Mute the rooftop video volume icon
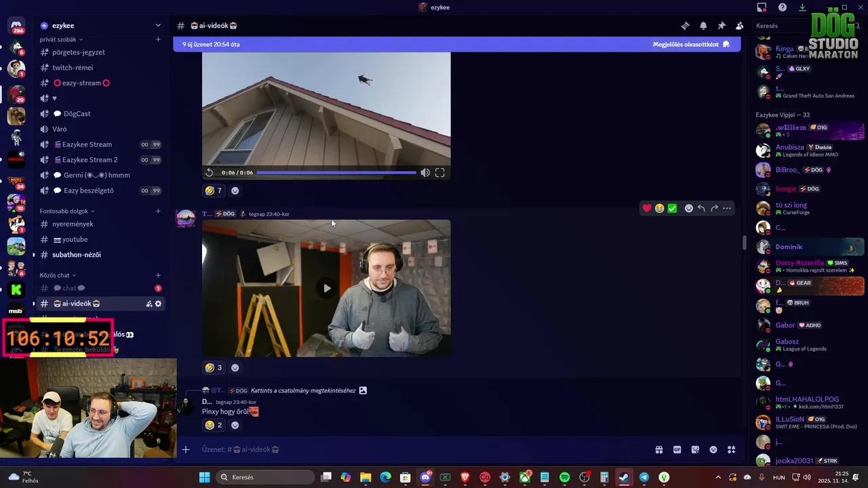The image size is (868, 488). 425,173
